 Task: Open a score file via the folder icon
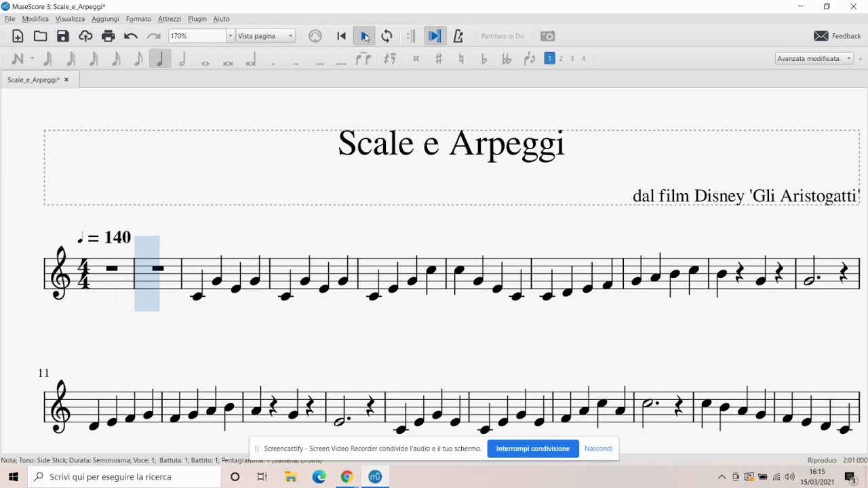pos(41,36)
